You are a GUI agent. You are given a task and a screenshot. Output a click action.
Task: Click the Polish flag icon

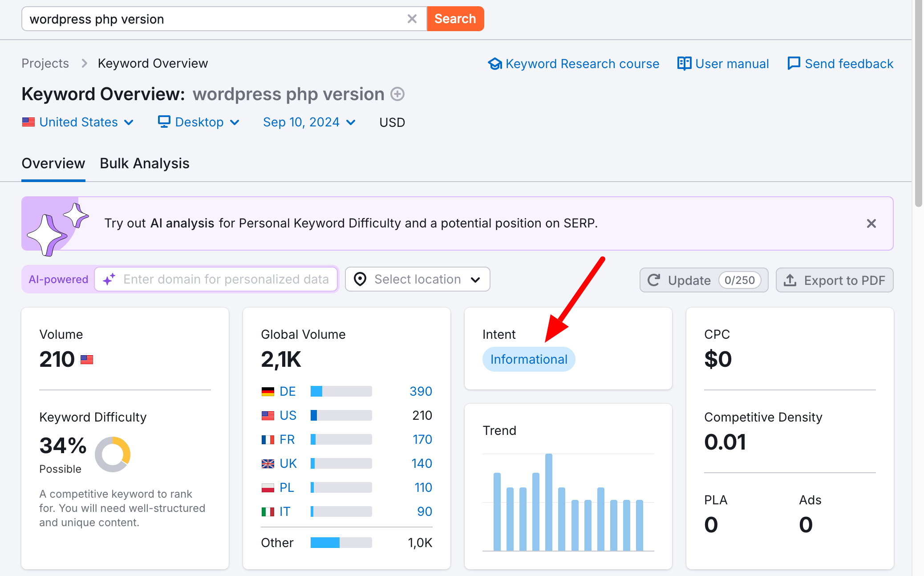coord(268,488)
